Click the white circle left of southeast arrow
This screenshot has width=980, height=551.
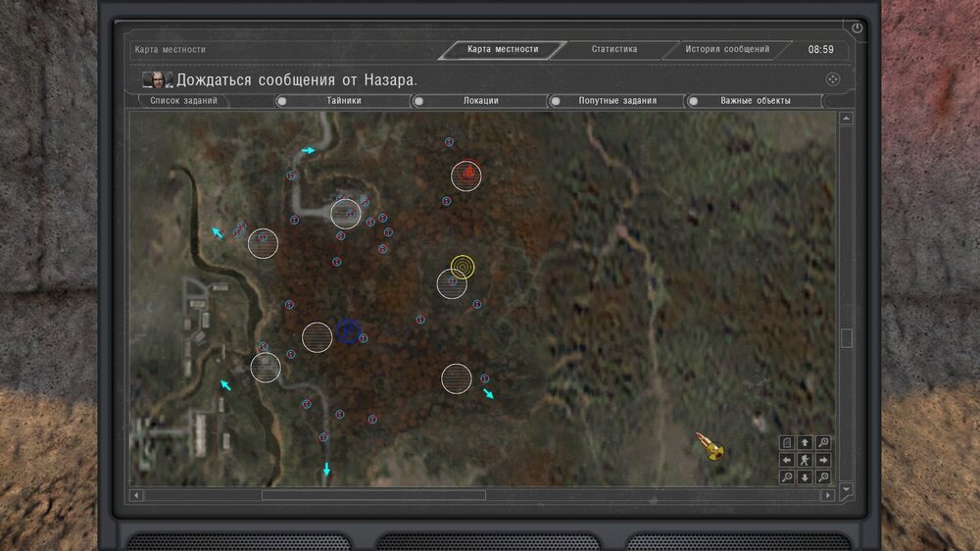coord(457,379)
